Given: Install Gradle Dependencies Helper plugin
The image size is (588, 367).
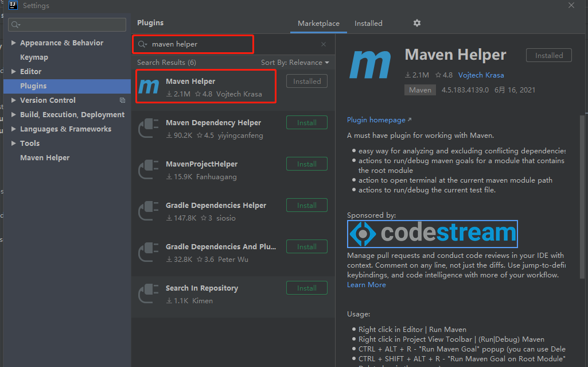Looking at the screenshot, I should tap(307, 205).
